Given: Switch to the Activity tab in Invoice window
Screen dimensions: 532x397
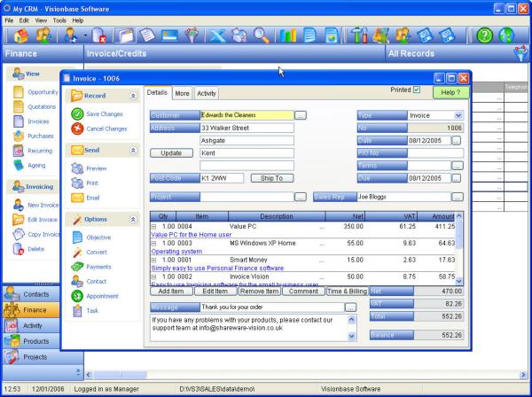Looking at the screenshot, I should [x=207, y=94].
